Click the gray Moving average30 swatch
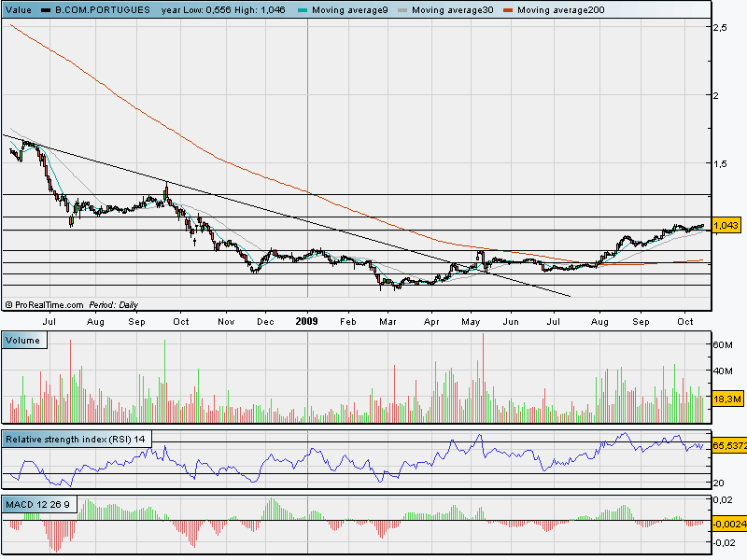The height and width of the screenshot is (560, 747). click(402, 10)
